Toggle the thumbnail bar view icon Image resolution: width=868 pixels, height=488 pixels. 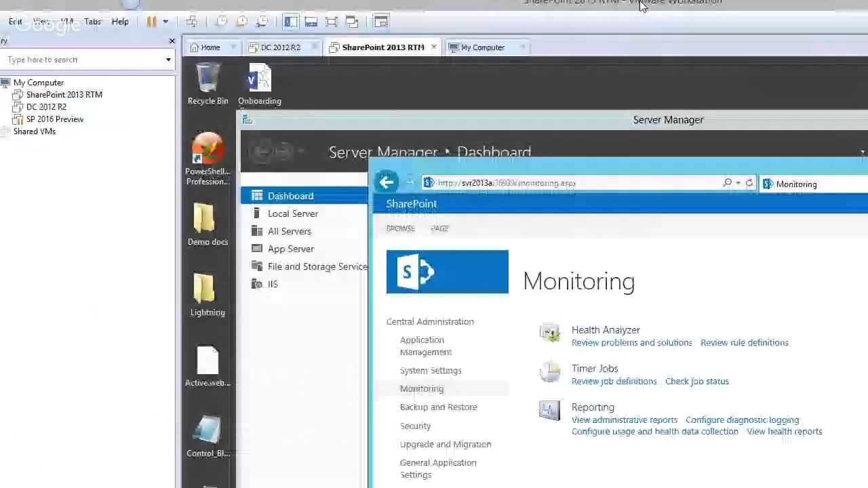tap(311, 22)
